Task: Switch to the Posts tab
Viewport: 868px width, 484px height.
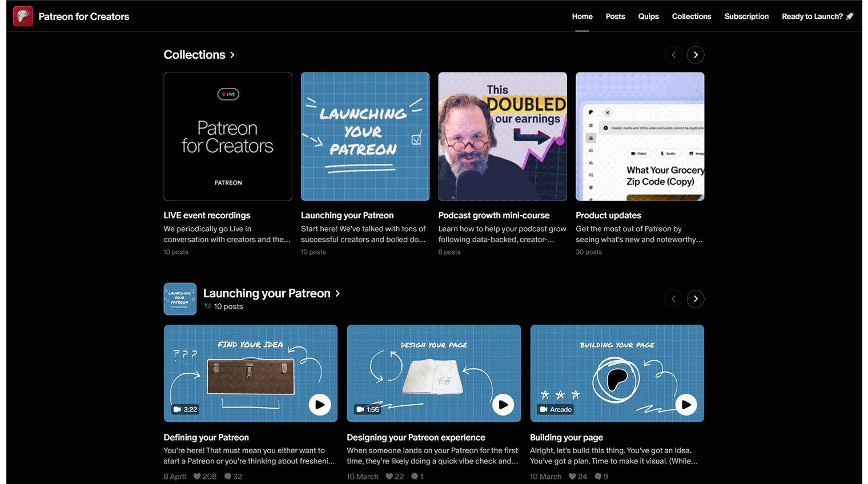Action: 615,17
